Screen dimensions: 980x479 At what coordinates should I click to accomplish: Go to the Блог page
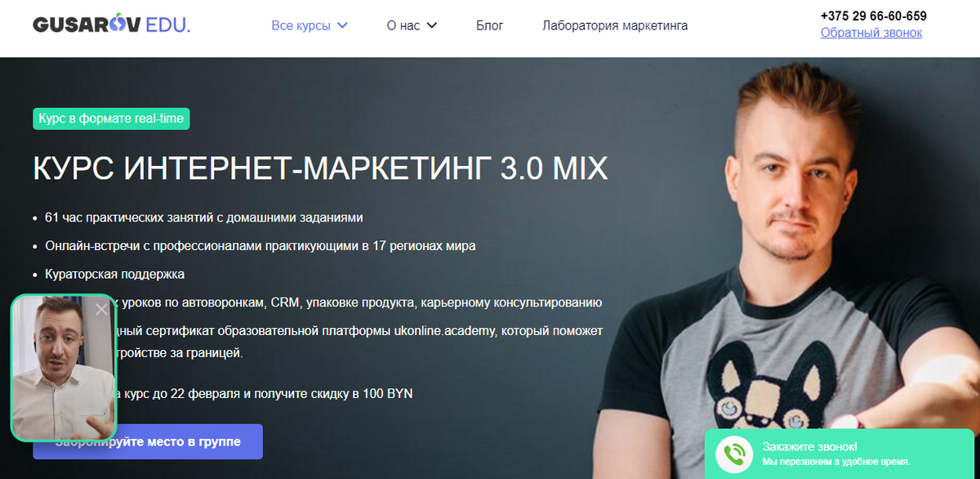(x=490, y=25)
